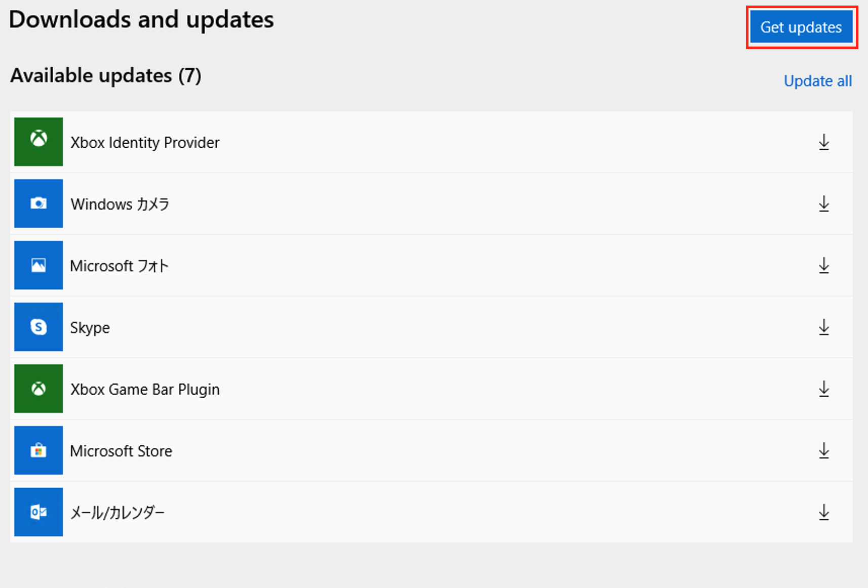
Task: Click the Skype app icon
Action: [x=38, y=327]
